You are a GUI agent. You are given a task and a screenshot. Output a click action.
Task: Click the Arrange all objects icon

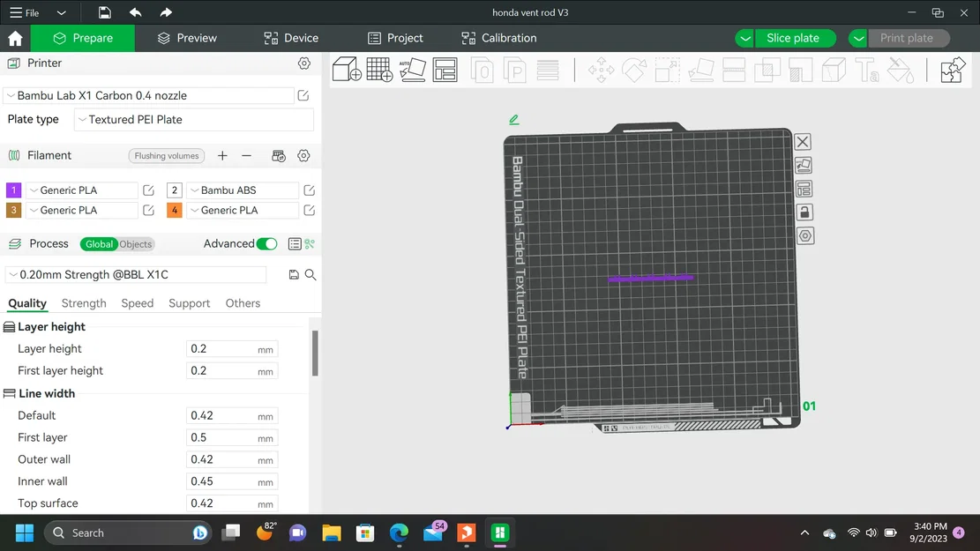445,70
